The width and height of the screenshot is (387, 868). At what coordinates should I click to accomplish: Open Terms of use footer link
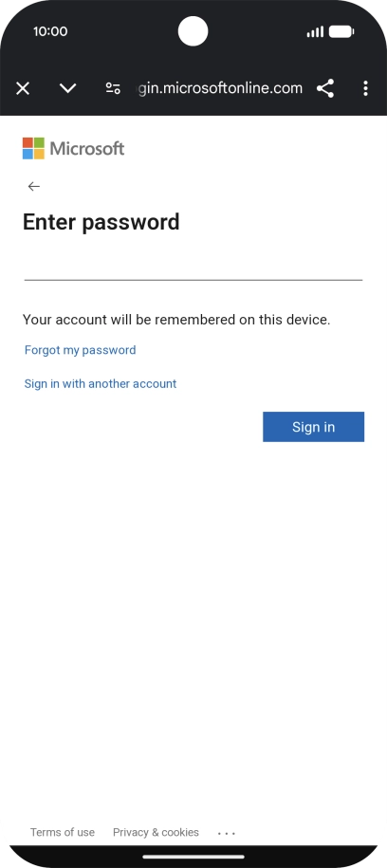coord(63,832)
